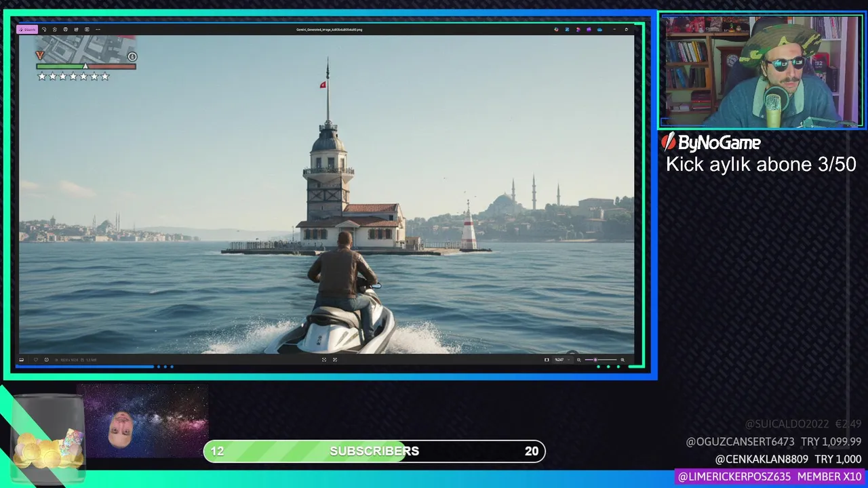Enter full screen with the expand icon
This screenshot has height=488, width=868.
[x=335, y=359]
